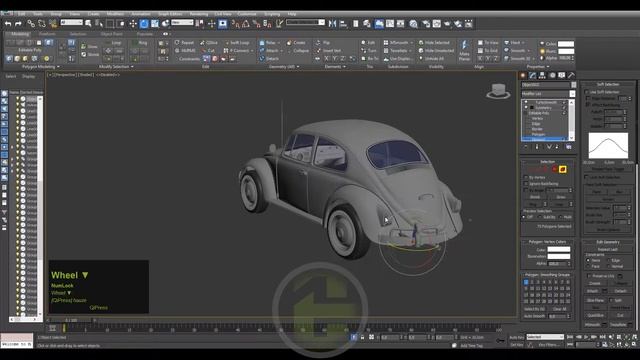Viewport: 640px width, 360px height.
Task: Expand the Elements ribbon panel
Action: click(x=335, y=67)
